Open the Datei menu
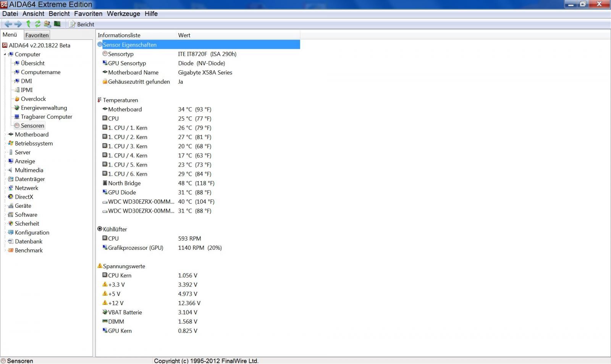611x364 pixels. (10, 14)
